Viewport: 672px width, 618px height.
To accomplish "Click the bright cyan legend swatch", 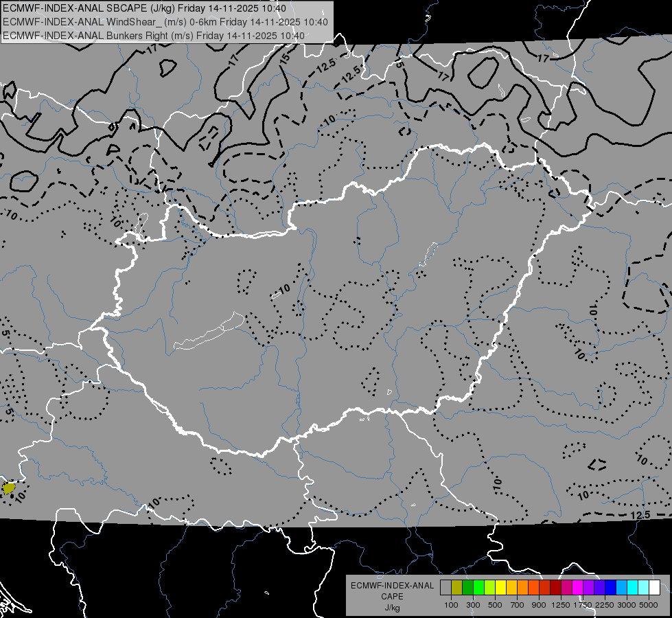I will [x=633, y=587].
